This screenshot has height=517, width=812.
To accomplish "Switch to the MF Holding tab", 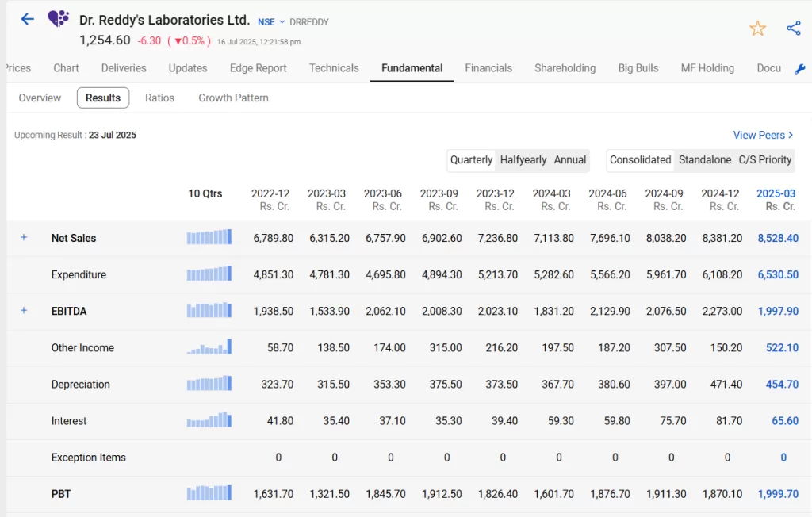I will click(x=707, y=68).
